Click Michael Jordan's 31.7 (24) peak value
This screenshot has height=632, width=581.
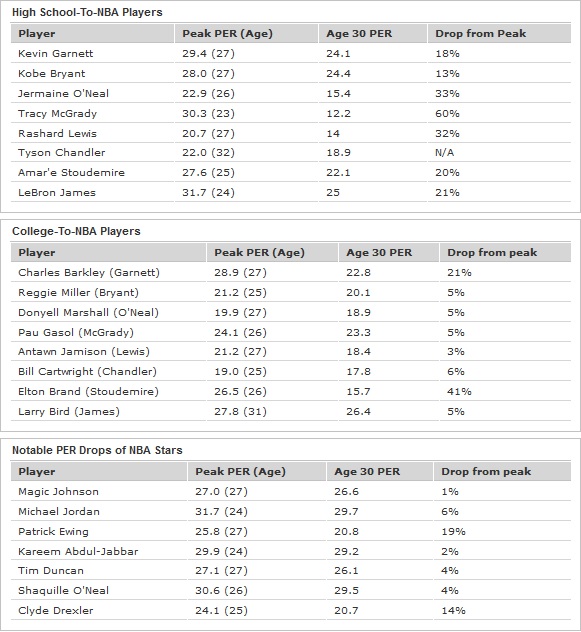[221, 512]
